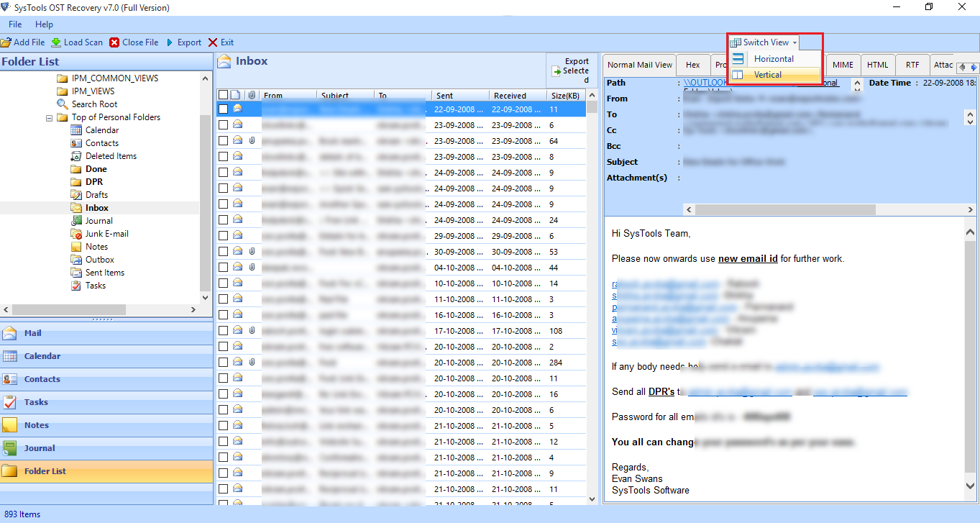
Task: Check the email row with size 64
Action: click(x=223, y=141)
